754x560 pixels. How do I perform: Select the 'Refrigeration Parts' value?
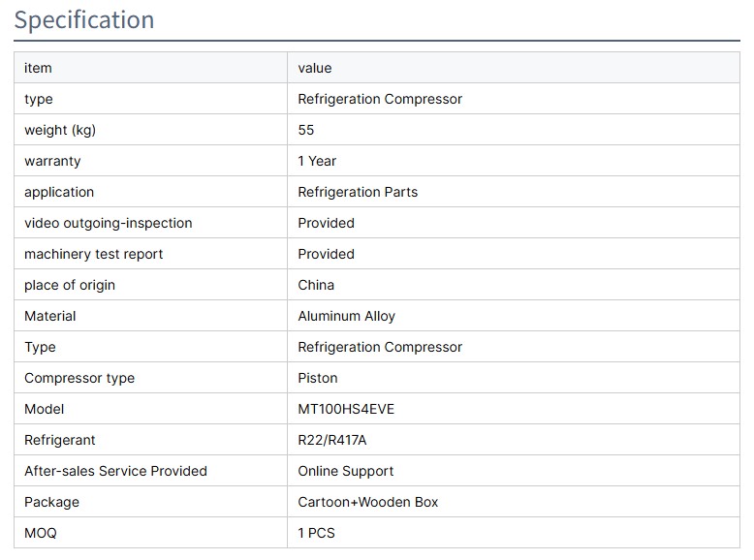[358, 192]
